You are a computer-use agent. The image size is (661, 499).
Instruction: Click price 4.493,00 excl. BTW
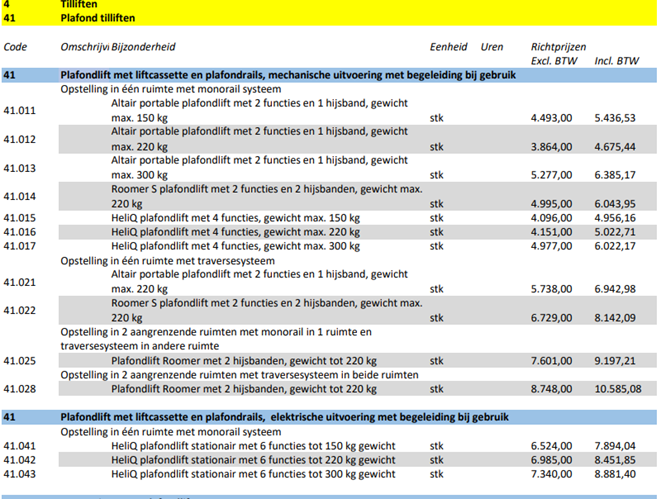(x=551, y=118)
